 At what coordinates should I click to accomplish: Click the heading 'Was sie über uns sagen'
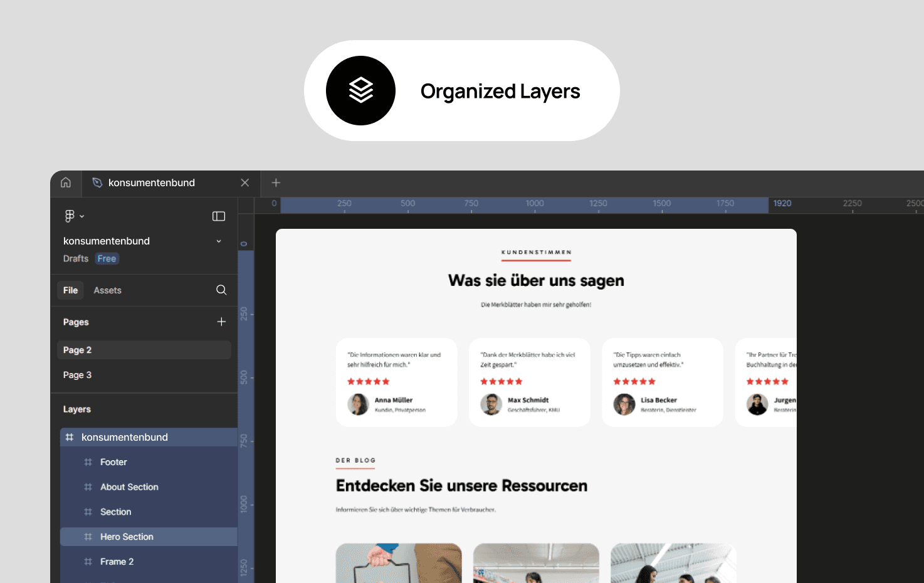536,280
